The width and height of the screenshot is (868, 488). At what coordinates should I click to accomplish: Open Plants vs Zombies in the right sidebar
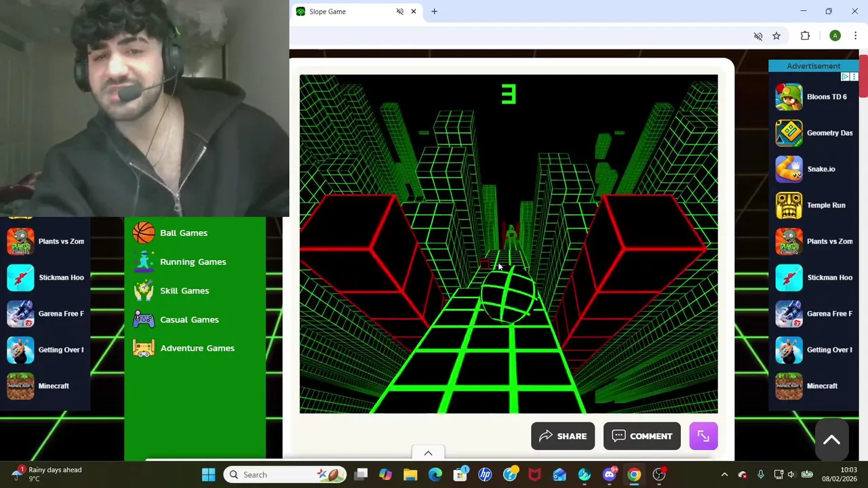813,241
